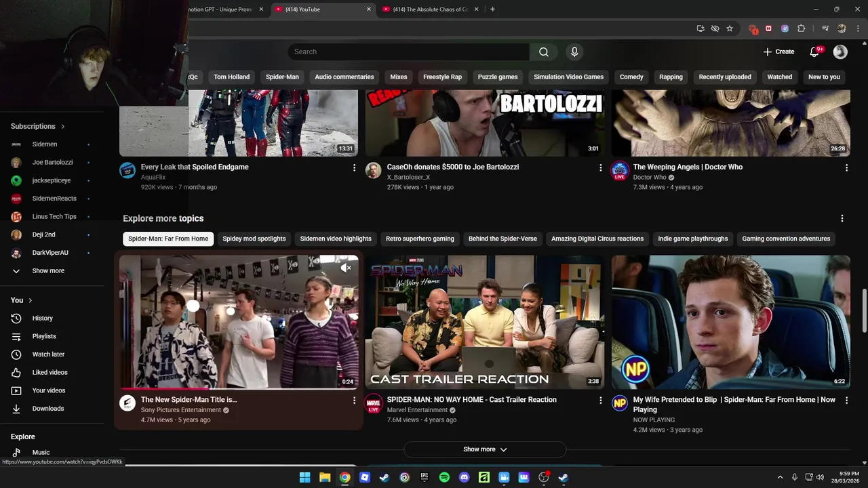The image size is (868, 488).
Task: Open the YouTube account avatar menu
Action: 840,52
